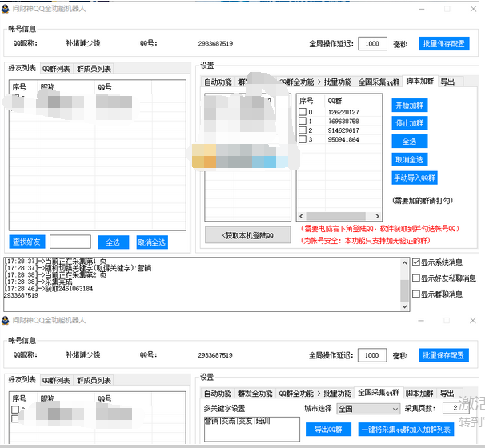This screenshot has height=448, width=485.
Task: Click 导出QQ群 button in bottom window
Action: (x=328, y=430)
